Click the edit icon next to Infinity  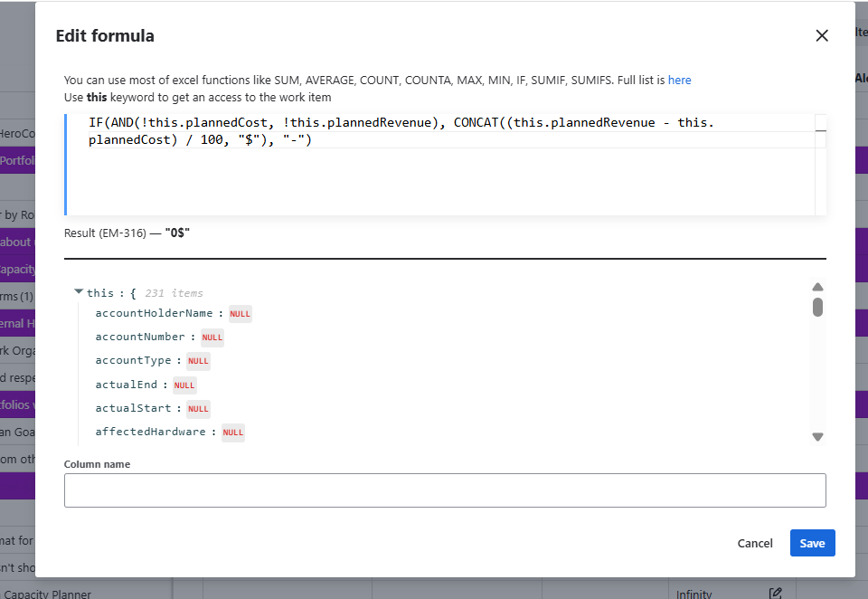coord(775,593)
